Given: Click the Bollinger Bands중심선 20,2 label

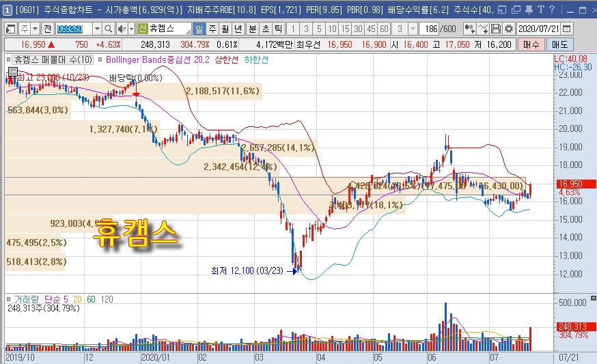Looking at the screenshot, I should tap(158, 60).
